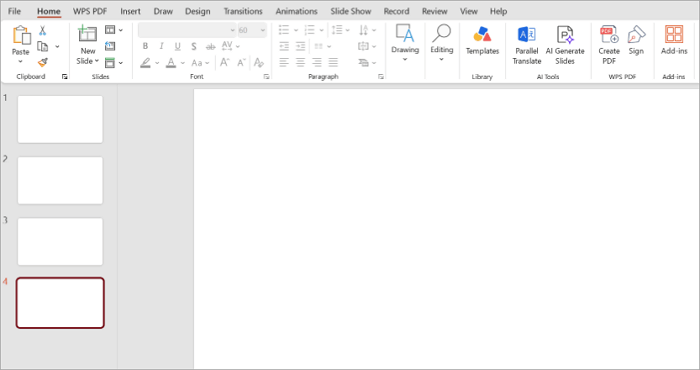Expand the Bullets list dropdown

coord(296,30)
